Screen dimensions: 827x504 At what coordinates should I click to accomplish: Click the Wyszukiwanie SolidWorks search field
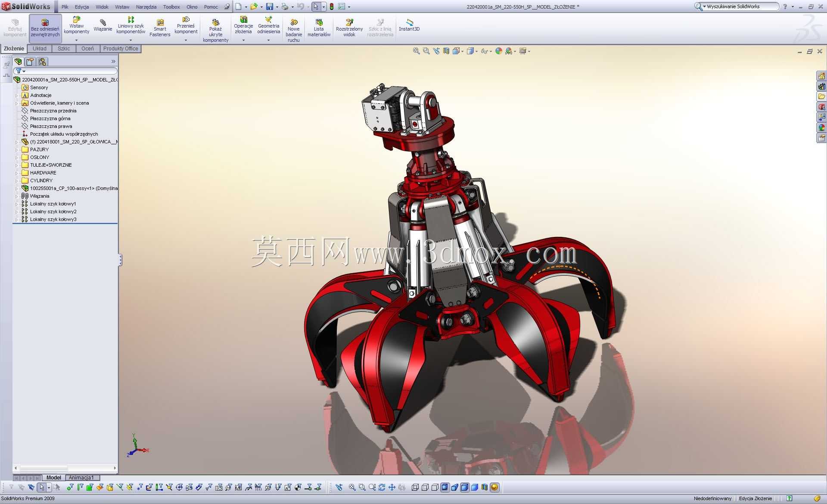(x=737, y=6)
